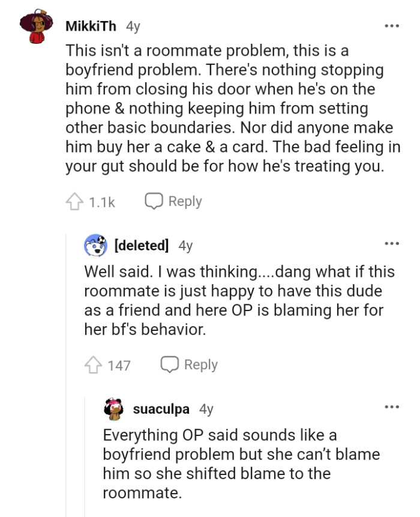Open the three-dot menu on the [deleted] reply
This screenshot has width=420, height=517.
392,243
